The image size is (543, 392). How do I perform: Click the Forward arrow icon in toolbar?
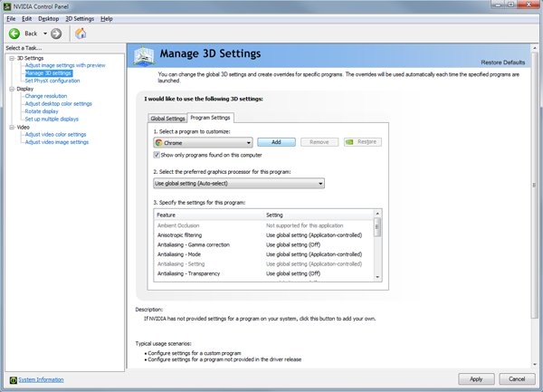(56, 33)
